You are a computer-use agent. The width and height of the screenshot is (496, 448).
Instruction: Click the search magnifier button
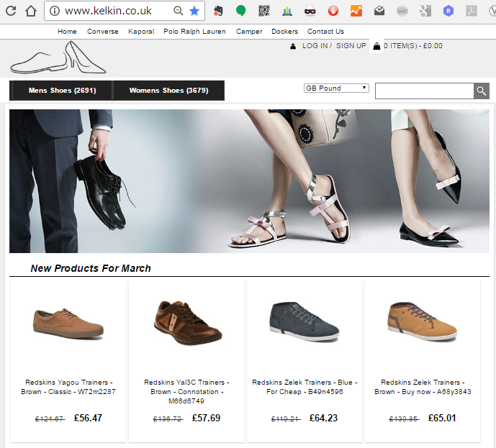(x=482, y=91)
